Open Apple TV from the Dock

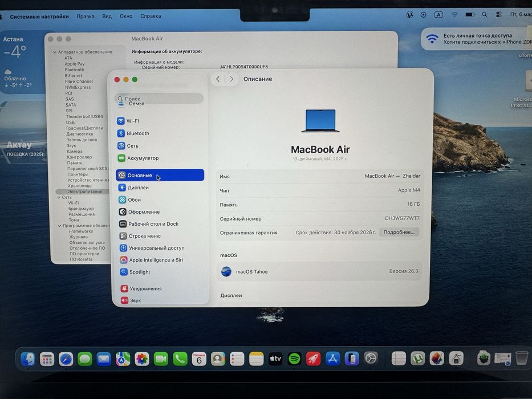[x=275, y=359]
